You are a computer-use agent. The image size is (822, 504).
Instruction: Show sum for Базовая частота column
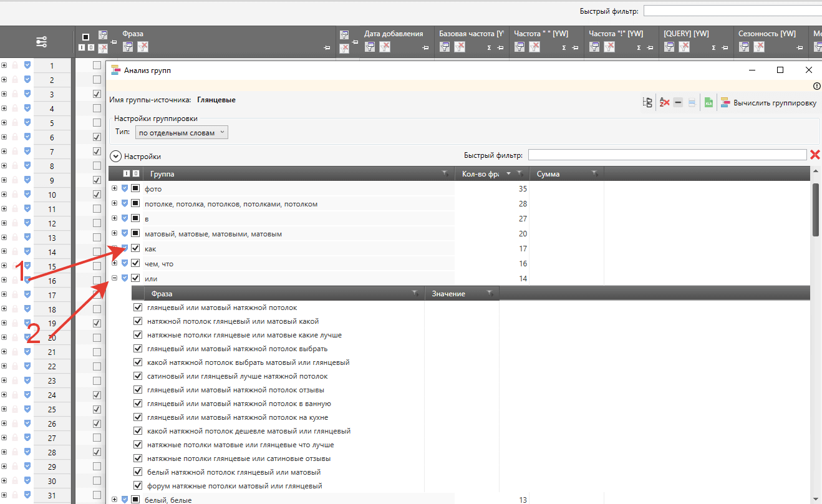489,48
